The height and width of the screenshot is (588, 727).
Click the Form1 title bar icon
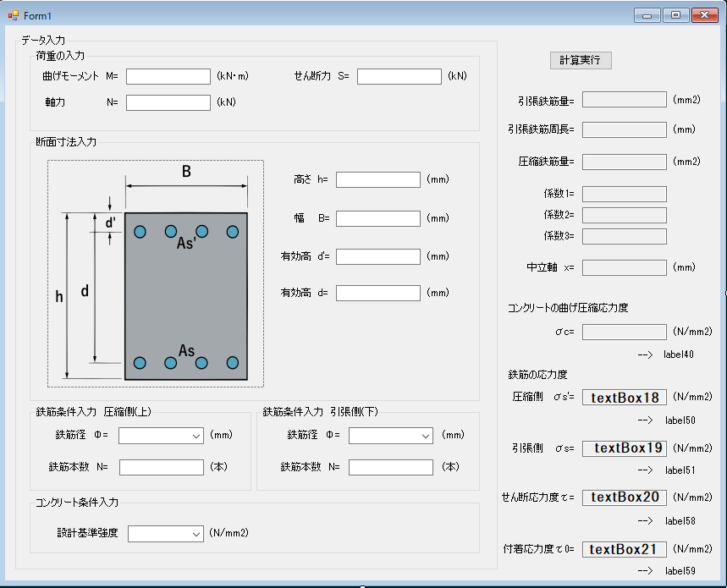(13, 15)
